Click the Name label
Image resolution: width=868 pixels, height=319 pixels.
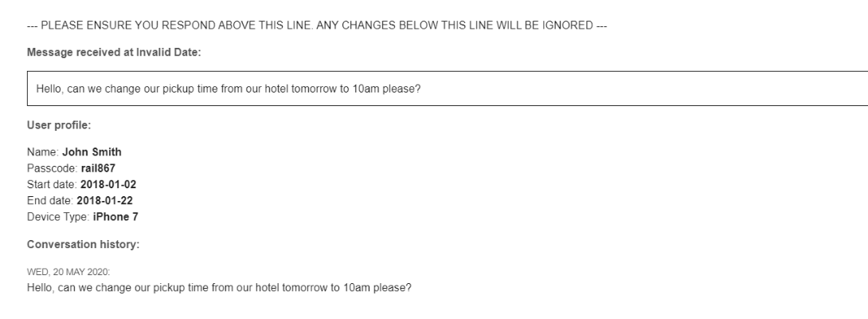43,152
